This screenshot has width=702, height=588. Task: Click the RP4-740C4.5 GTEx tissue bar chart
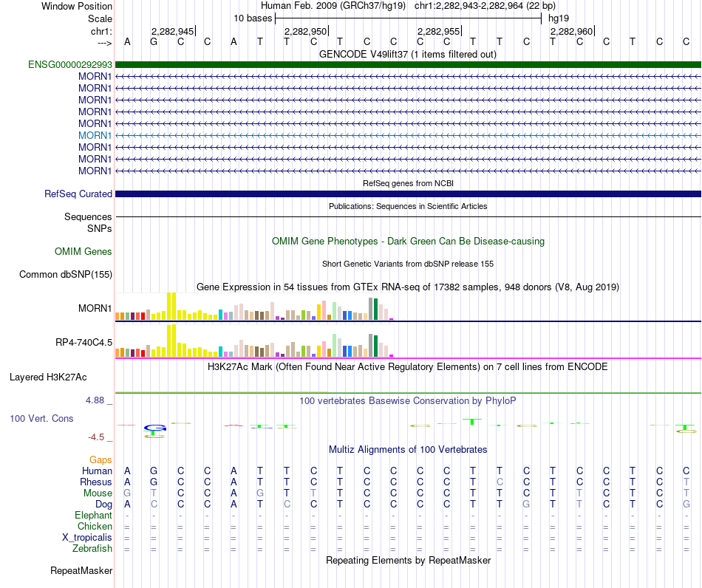point(254,341)
